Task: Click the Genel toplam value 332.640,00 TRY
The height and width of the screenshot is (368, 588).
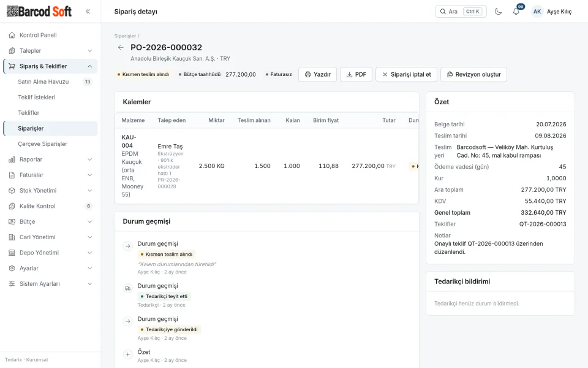Action: click(543, 213)
